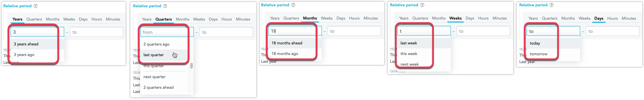Switch to the Minutes tab
644x100 pixels.
coord(113,19)
